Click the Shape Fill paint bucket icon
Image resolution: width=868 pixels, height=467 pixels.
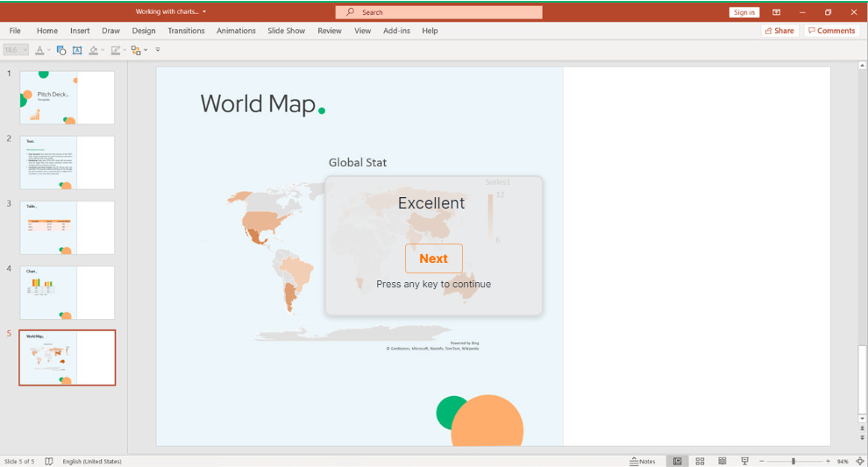pyautogui.click(x=94, y=50)
